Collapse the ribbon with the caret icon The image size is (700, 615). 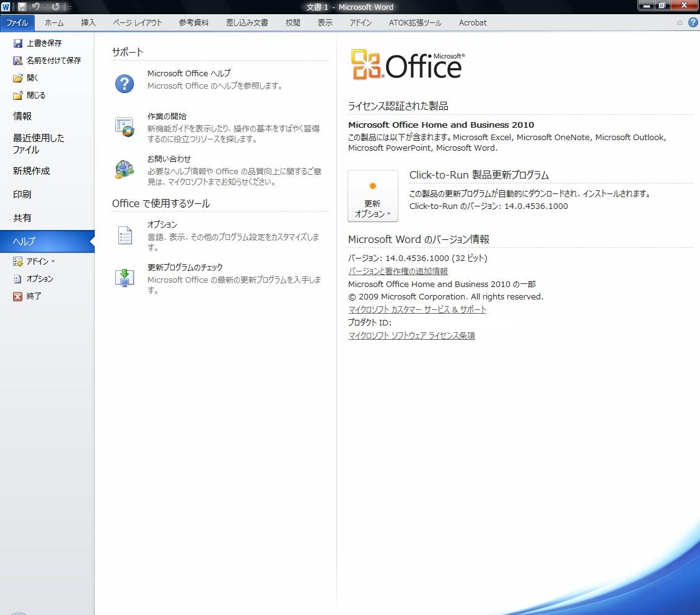[x=680, y=23]
